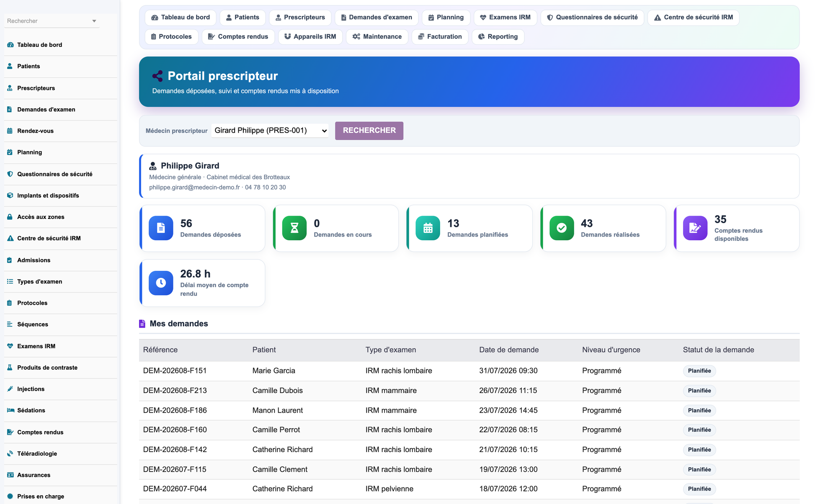
Task: Click the Prescripteurs sidebar doctor icon
Action: [x=10, y=88]
